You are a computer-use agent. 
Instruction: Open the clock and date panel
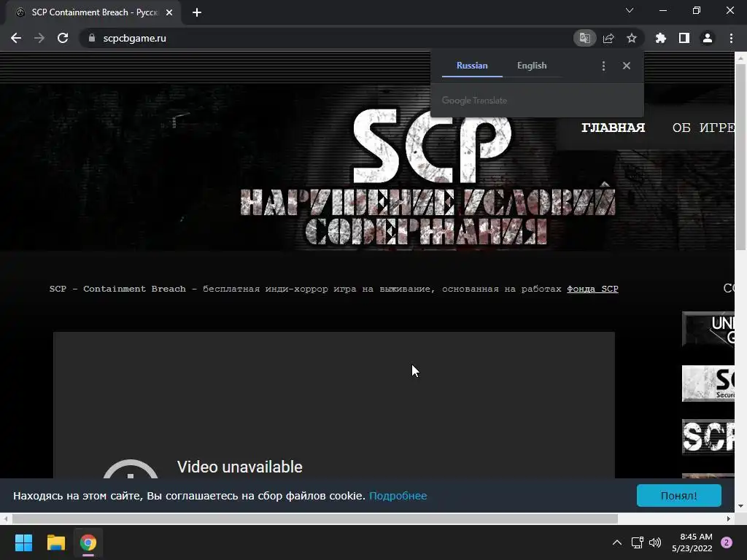click(692, 542)
